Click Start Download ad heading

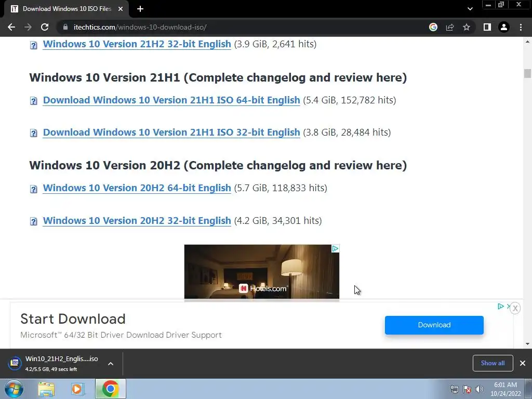pos(73,319)
